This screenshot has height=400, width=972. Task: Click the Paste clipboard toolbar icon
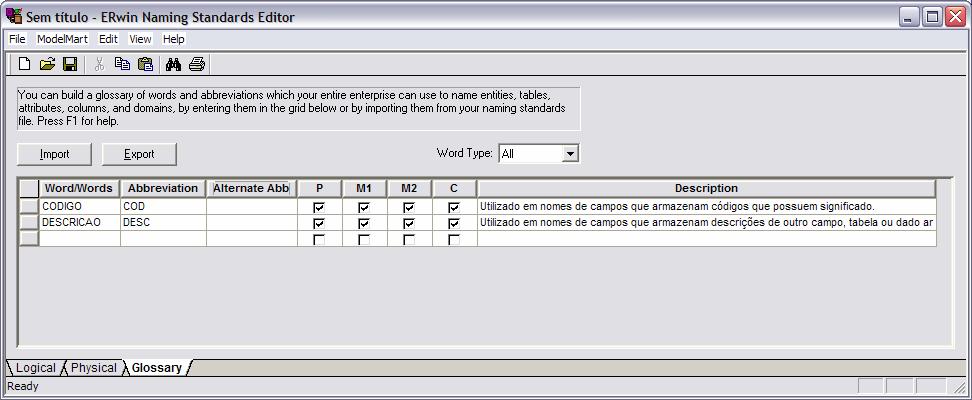click(145, 65)
